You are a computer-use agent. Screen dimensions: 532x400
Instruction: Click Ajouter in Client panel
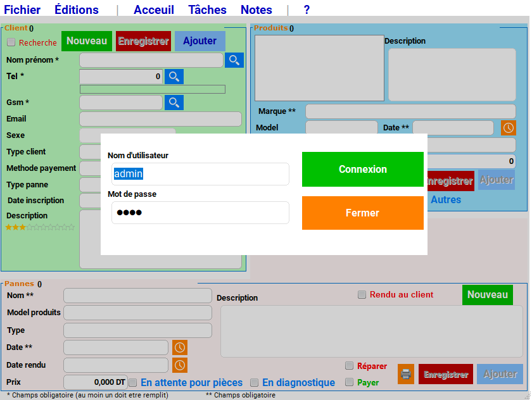(x=200, y=41)
